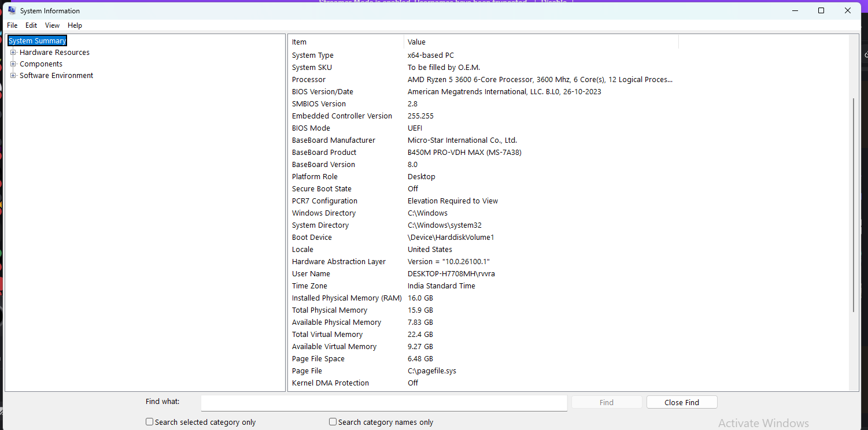Click the DESKTOP-H7708MH\rvvra value
Screen dimensions: 868x430
(x=451, y=274)
